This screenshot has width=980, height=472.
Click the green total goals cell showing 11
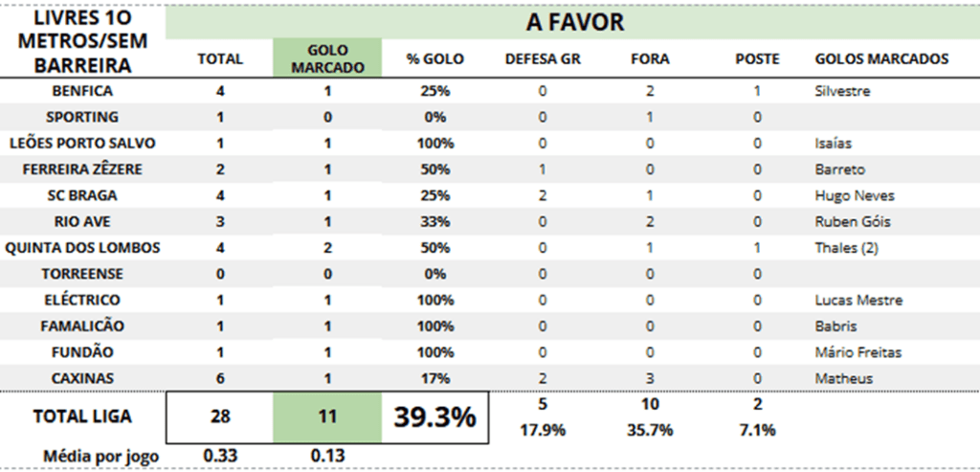pos(326,417)
